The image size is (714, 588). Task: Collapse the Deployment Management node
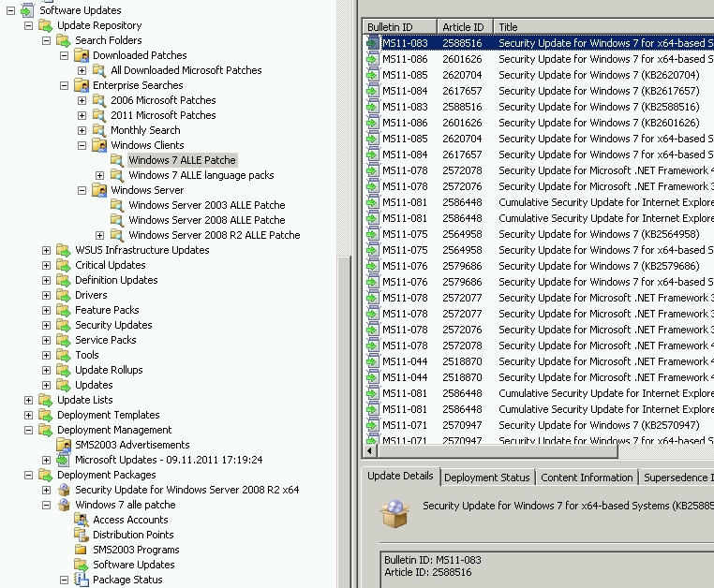tap(29, 430)
